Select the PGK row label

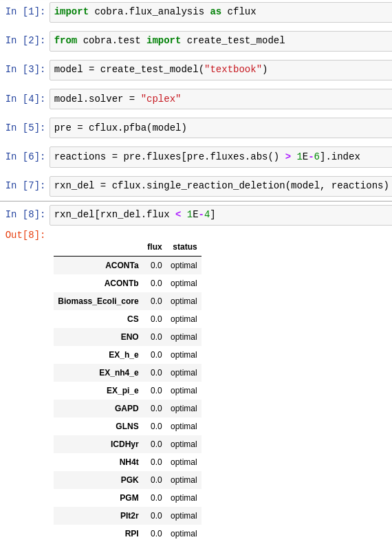click(129, 480)
